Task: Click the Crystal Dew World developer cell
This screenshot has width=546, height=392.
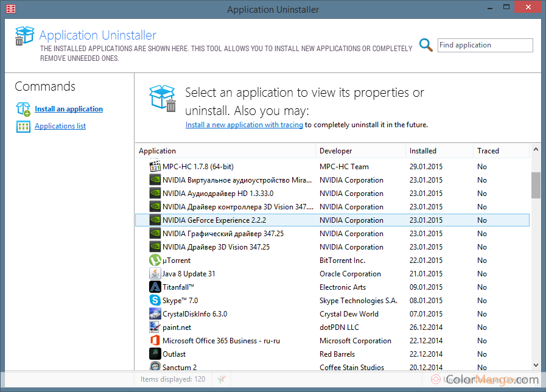Action: click(349, 314)
